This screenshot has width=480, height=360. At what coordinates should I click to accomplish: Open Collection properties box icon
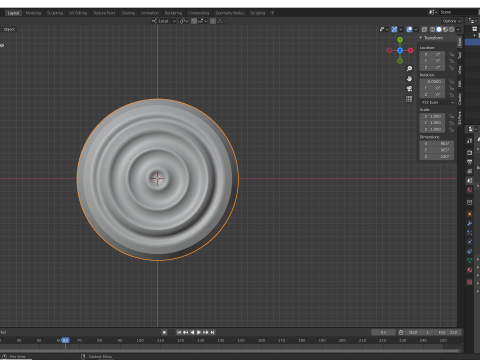pos(470,202)
